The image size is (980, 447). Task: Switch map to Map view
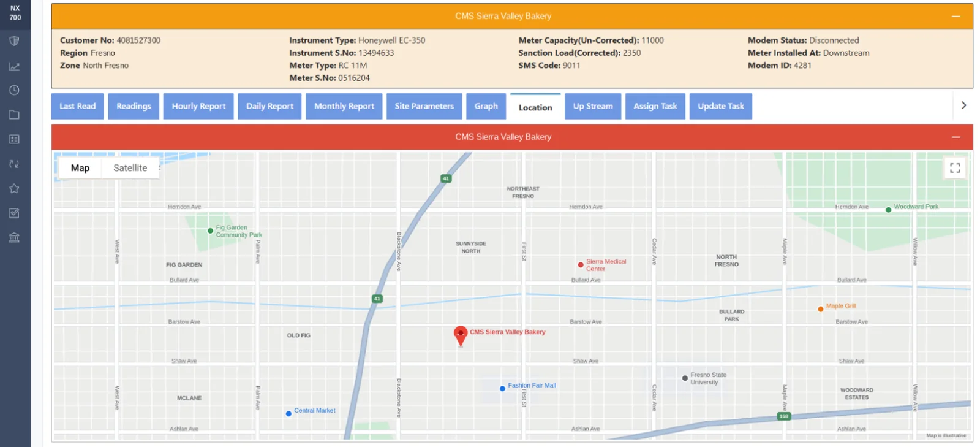coord(80,168)
